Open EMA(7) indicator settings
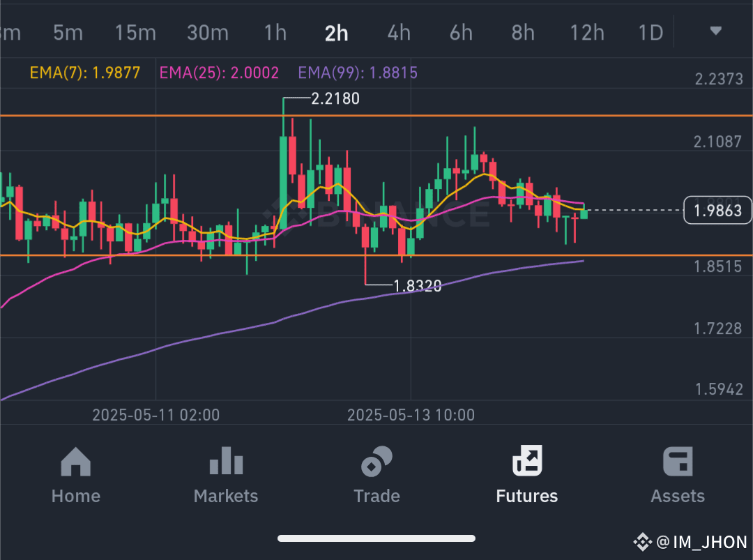Viewport: 753px width, 560px height. pos(85,73)
